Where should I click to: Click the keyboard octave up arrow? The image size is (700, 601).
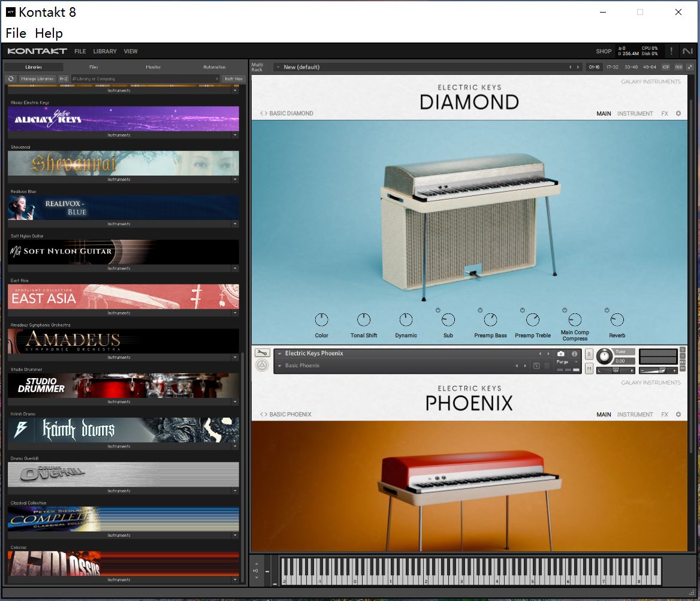click(x=257, y=563)
